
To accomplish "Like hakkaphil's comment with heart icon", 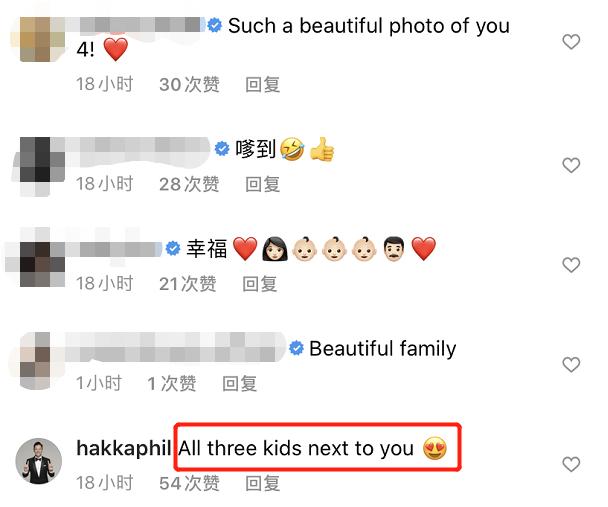I will (x=571, y=464).
